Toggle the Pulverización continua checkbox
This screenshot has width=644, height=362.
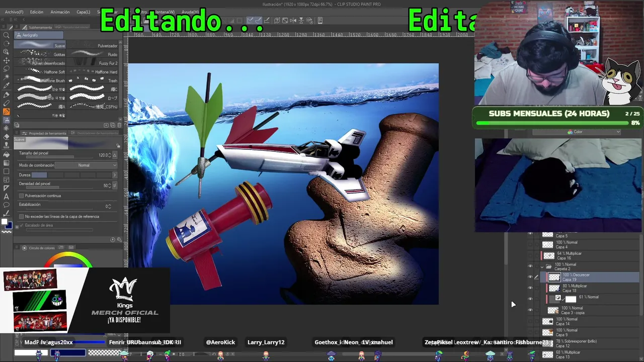click(x=21, y=196)
